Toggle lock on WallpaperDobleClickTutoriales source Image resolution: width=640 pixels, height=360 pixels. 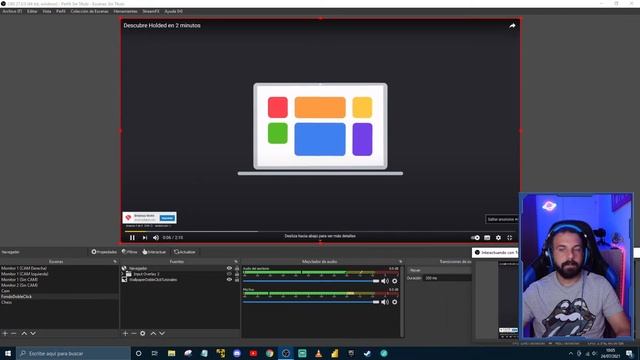tap(237, 280)
